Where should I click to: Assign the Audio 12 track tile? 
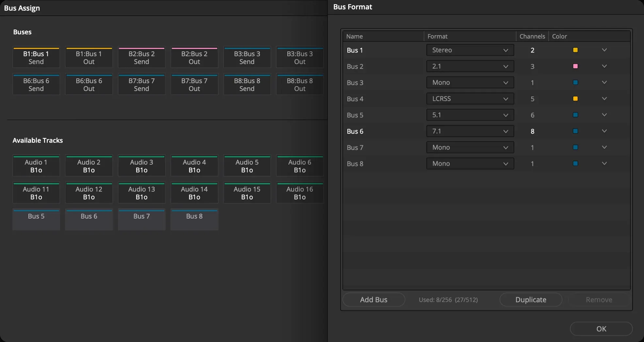[89, 193]
